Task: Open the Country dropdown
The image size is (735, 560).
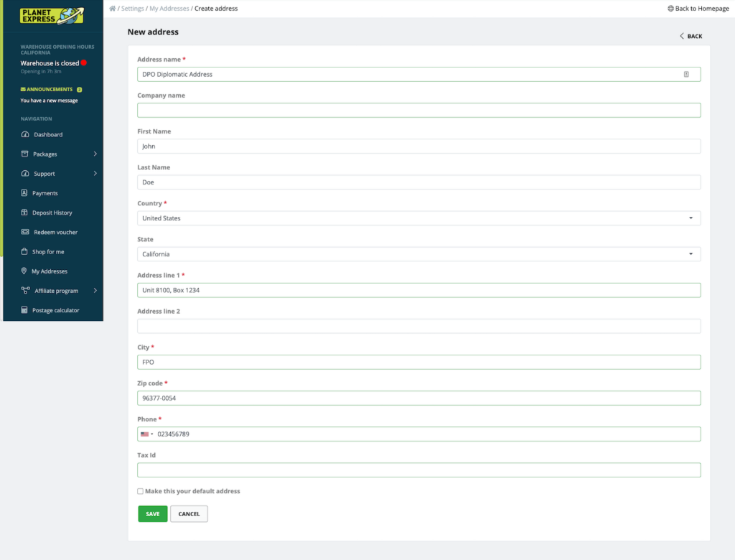Action: tap(419, 218)
